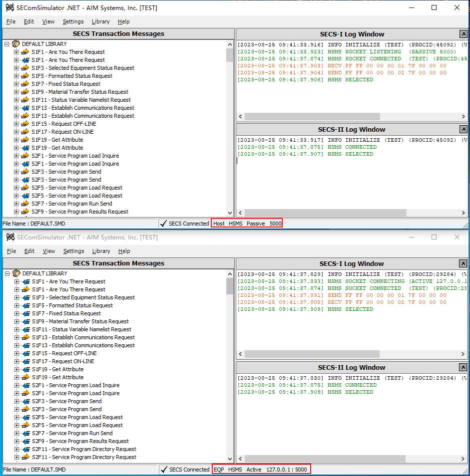Open View menu in bottom EQP window
The width and height of the screenshot is (470, 476).
(49, 251)
